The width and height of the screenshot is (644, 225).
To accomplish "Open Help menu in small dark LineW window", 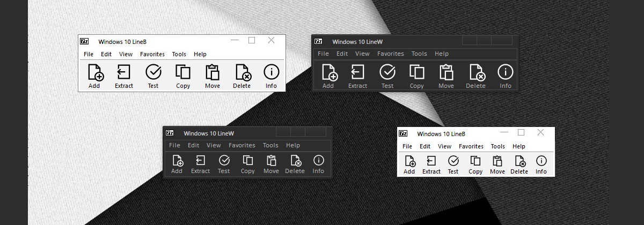I will click(293, 145).
